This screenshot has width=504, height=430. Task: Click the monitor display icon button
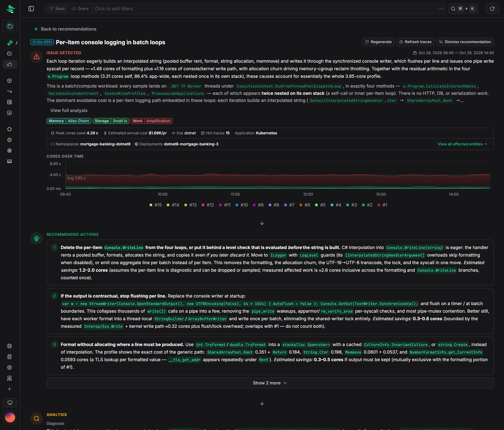tap(10, 403)
